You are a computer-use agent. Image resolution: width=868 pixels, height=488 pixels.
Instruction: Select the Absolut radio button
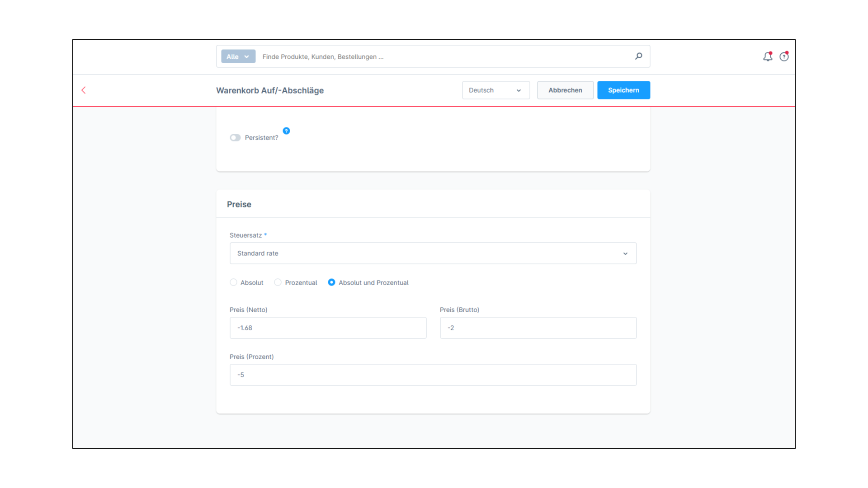[x=233, y=282]
